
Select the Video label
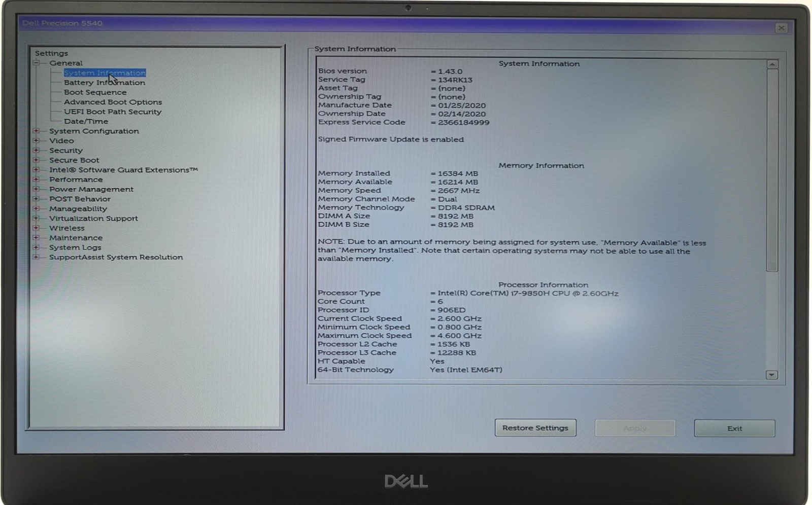(x=61, y=140)
